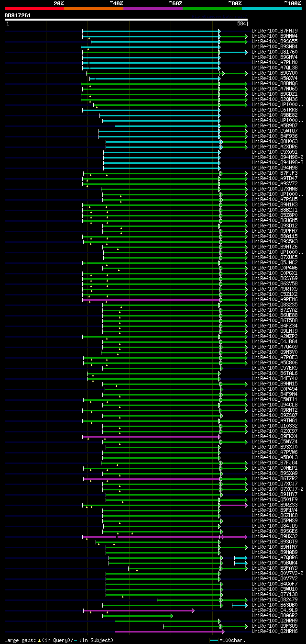Select hit UniRef100_Q2QN36
This screenshot has height=644, width=306.
pyautogui.click(x=274, y=99)
